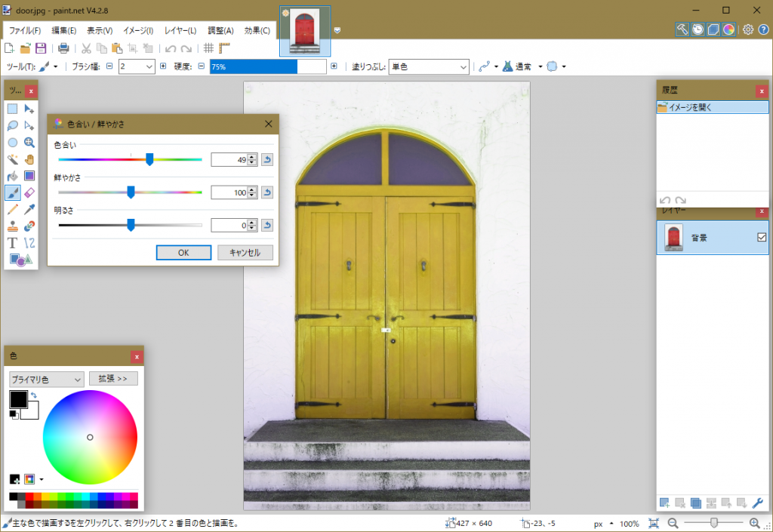
Task: Open the レイヤー(L) menu
Action: (180, 31)
